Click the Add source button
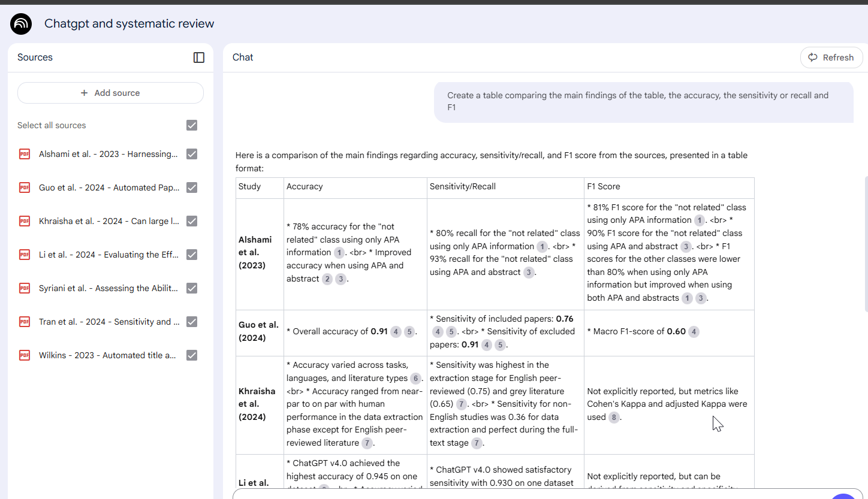The width and height of the screenshot is (868, 499). point(110,93)
